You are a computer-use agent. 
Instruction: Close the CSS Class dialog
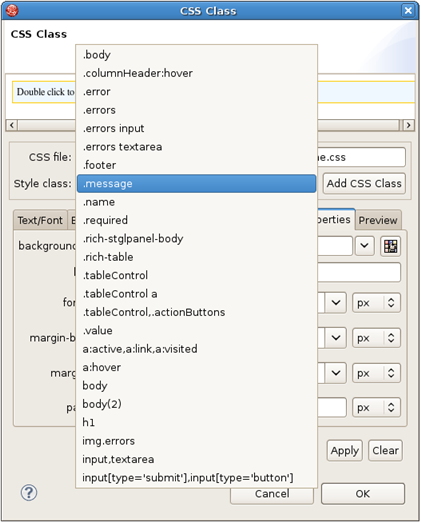tap(408, 11)
